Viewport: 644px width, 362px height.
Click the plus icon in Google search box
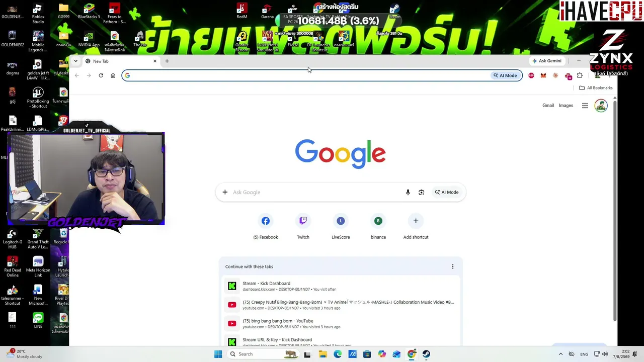point(225,192)
